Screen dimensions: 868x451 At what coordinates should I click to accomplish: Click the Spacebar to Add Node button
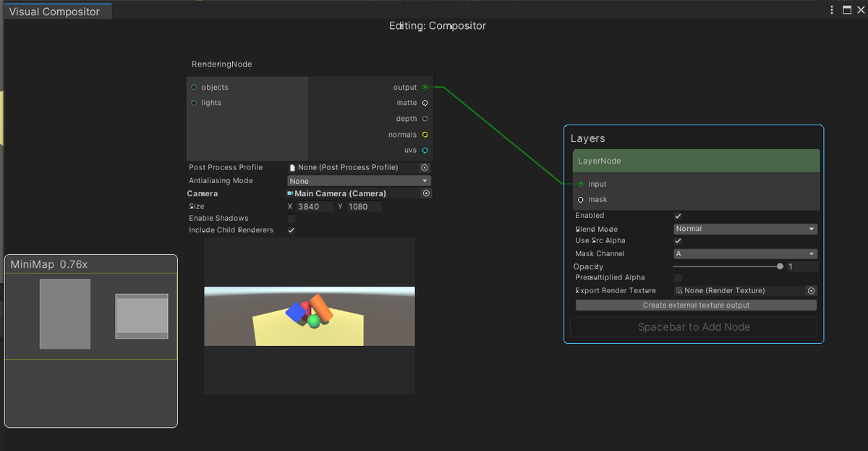[x=694, y=326]
